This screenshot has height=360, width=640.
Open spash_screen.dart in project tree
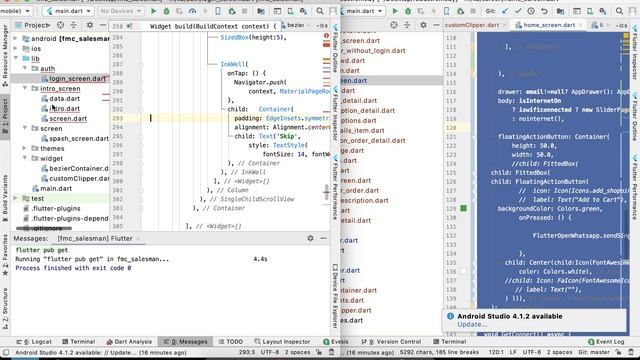click(x=79, y=138)
